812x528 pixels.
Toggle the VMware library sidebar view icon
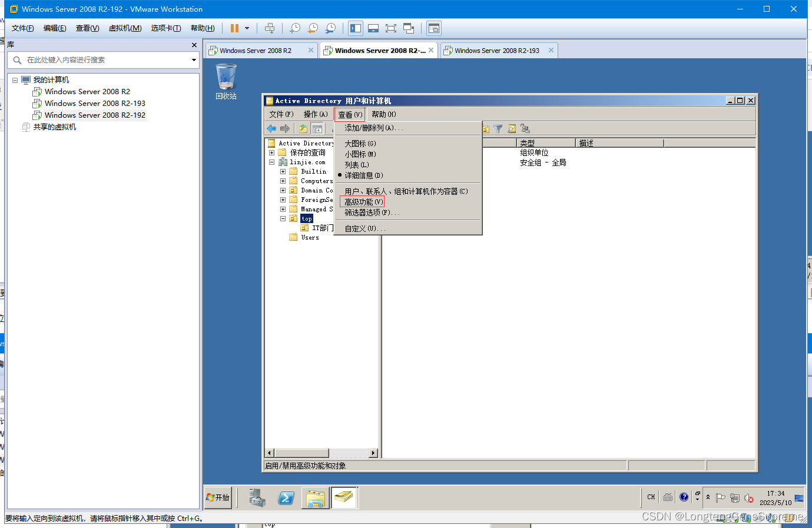[356, 28]
